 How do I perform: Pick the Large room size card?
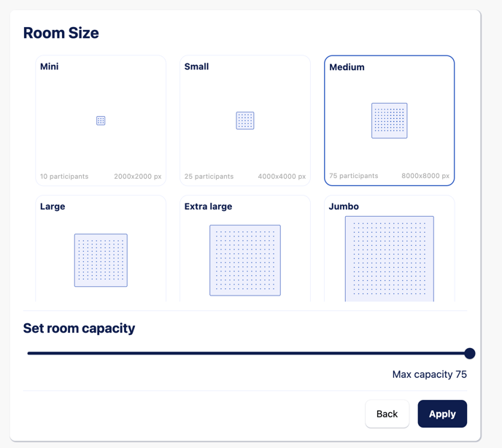point(101,249)
